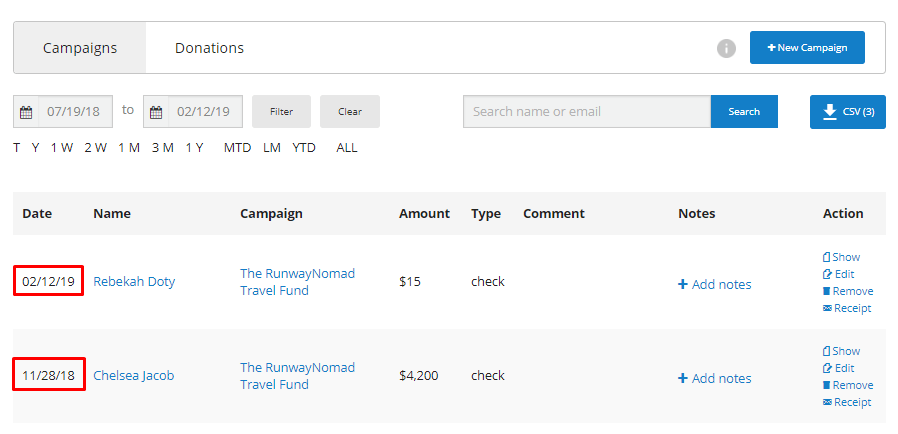Image resolution: width=898 pixels, height=434 pixels.
Task: Open the end date calendar icon
Action: click(x=156, y=112)
